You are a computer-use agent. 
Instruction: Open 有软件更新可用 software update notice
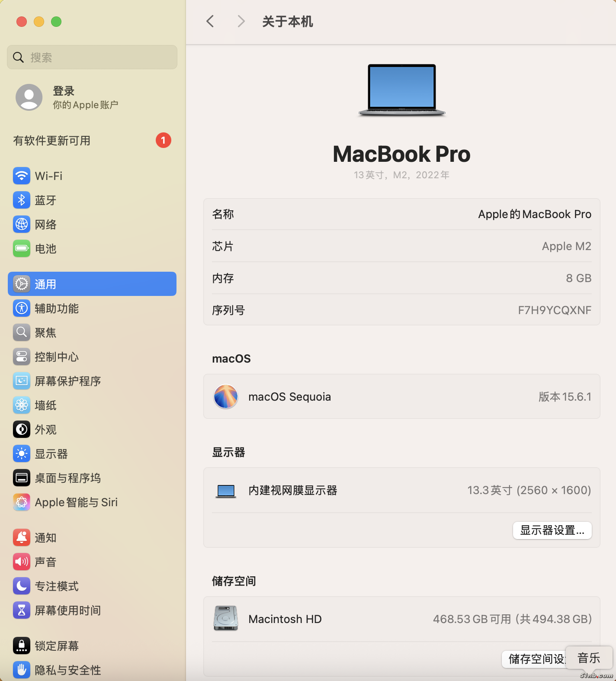point(92,140)
